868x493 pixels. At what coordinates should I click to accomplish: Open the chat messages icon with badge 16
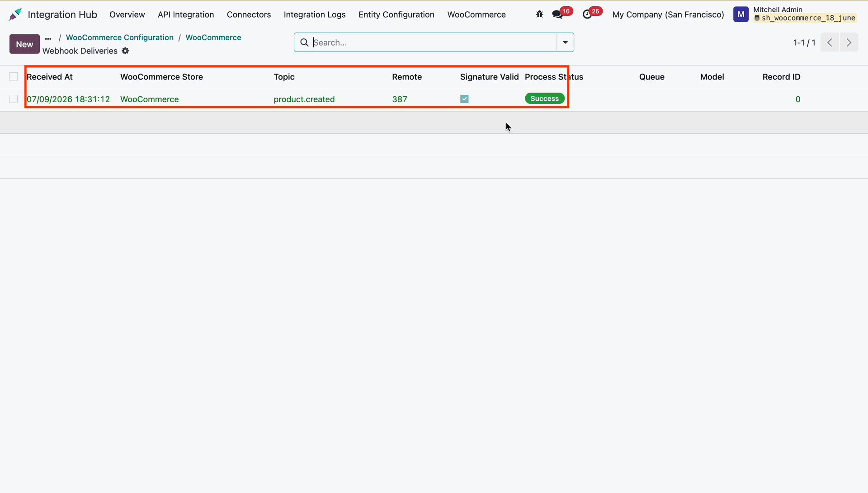557,14
